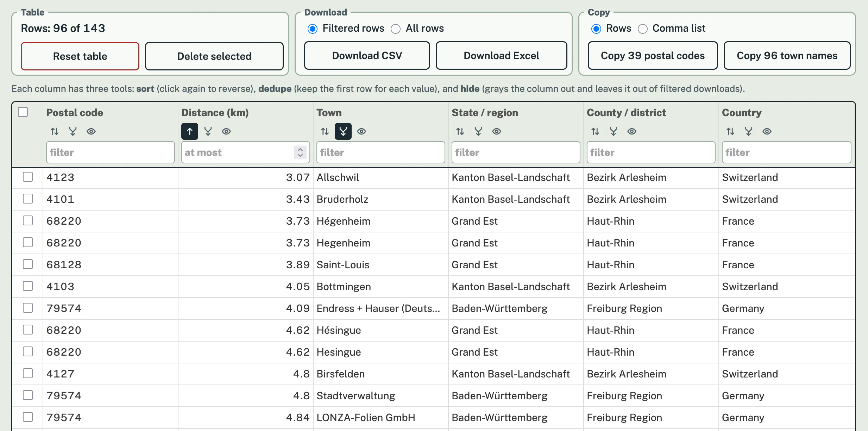This screenshot has height=431, width=868.
Task: Focus the Country filter field
Action: pyautogui.click(x=787, y=152)
